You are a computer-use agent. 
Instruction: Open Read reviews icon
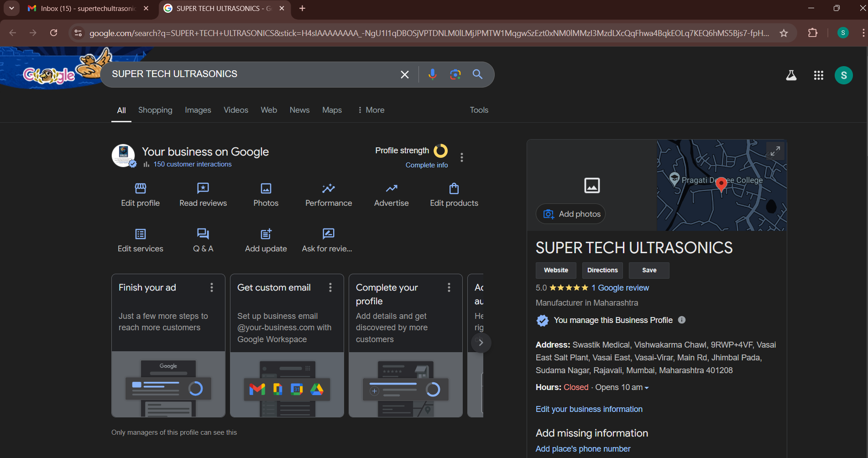point(203,188)
